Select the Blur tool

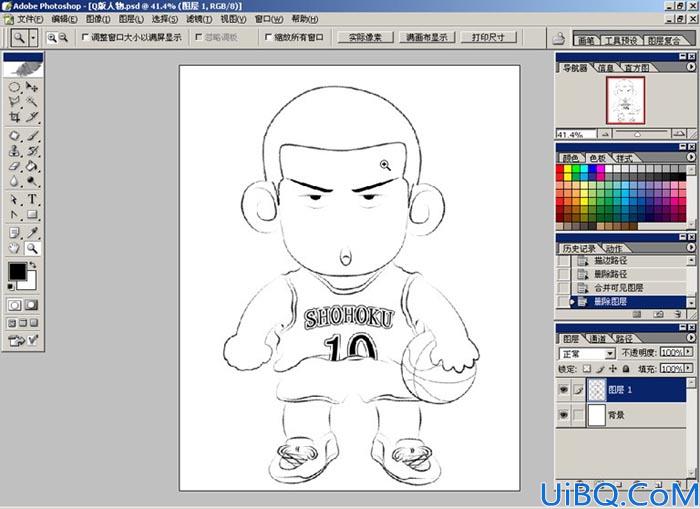pyautogui.click(x=14, y=181)
